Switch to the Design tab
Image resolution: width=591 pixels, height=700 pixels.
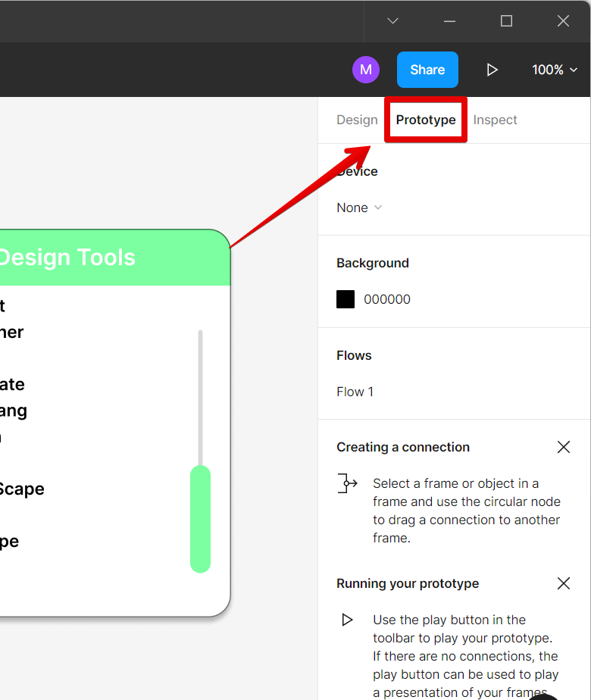point(357,120)
